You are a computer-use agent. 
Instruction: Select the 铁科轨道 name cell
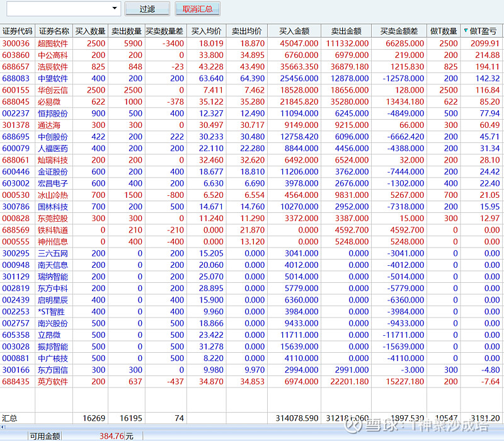(53, 230)
